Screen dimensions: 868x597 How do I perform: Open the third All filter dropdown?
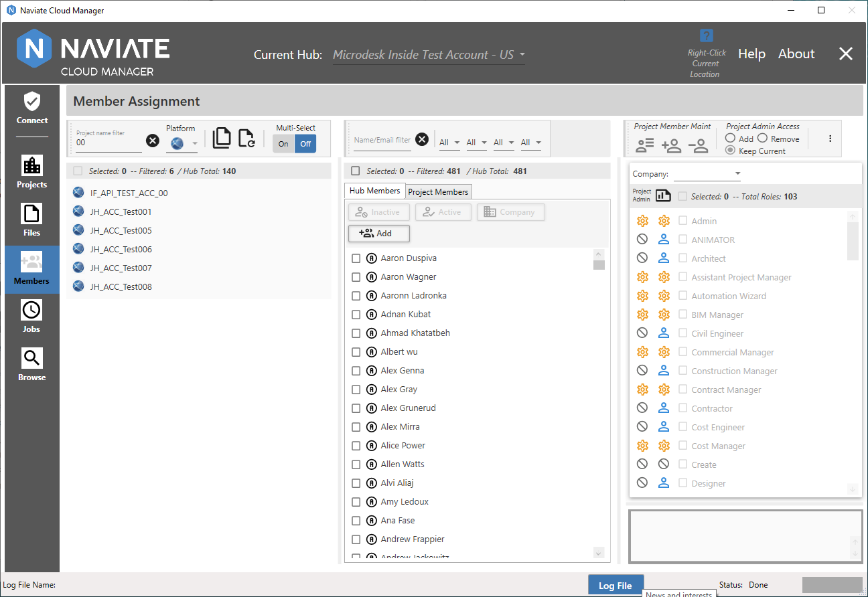(x=504, y=143)
